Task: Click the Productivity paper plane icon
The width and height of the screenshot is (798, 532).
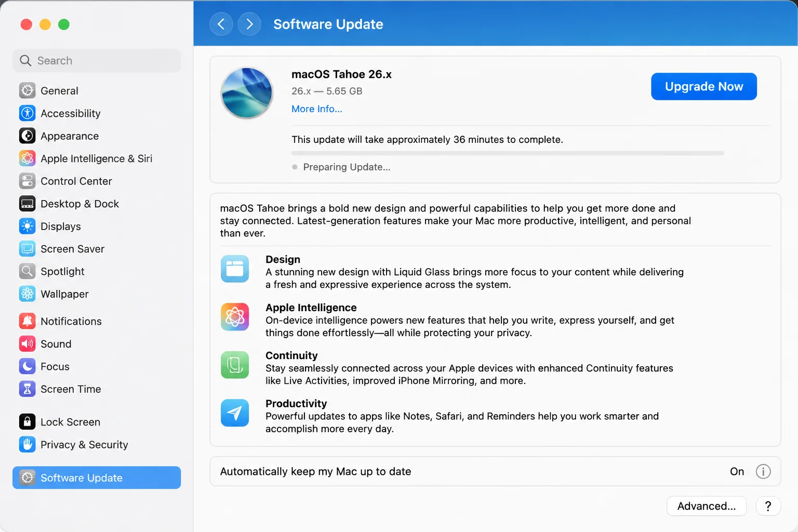Action: point(235,413)
